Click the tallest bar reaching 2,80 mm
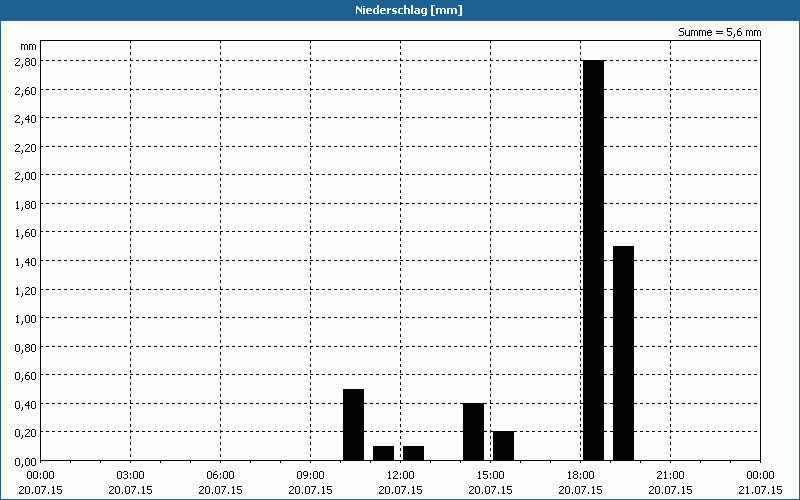The image size is (800, 500). point(593,260)
